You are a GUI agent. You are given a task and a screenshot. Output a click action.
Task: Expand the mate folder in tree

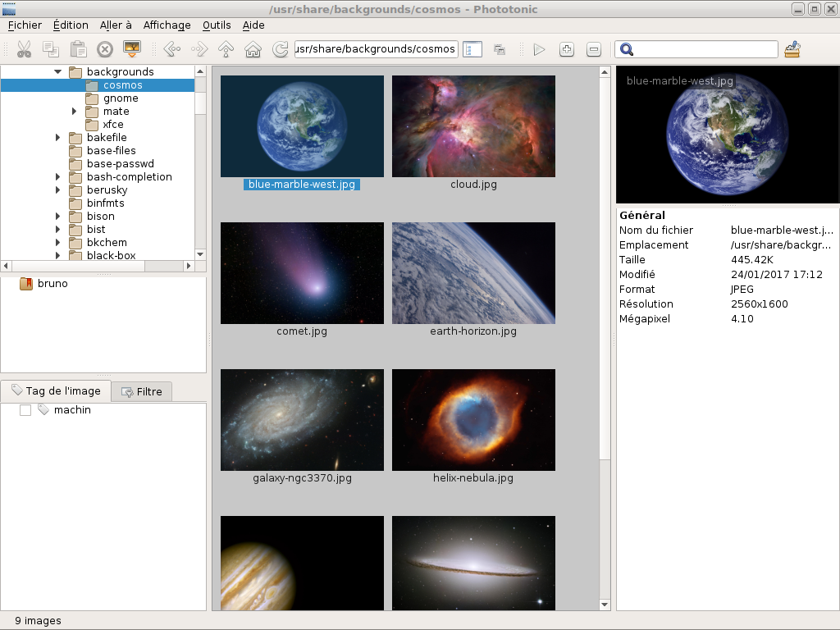74,112
